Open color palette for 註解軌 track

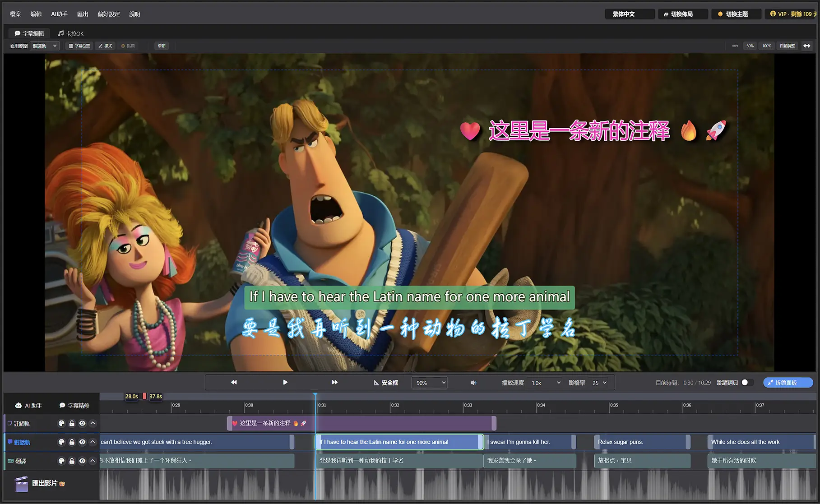click(62, 423)
